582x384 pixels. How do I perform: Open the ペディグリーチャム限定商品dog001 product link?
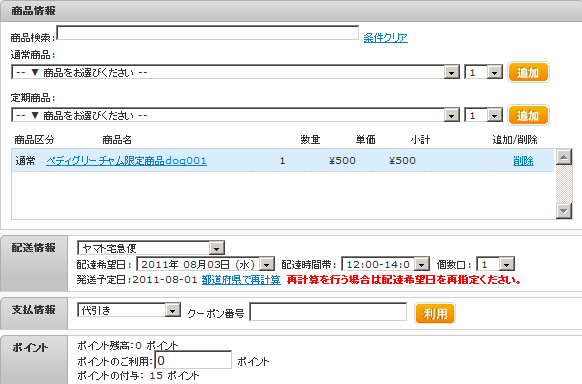(x=126, y=161)
